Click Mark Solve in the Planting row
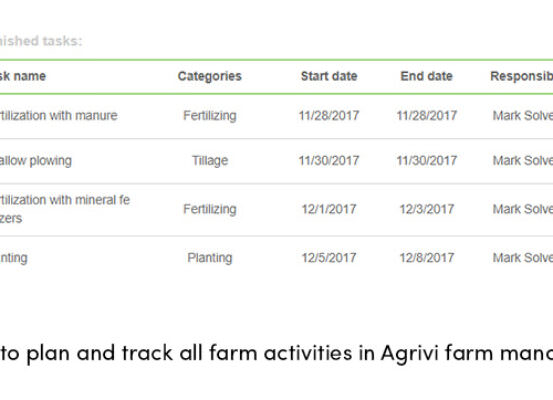 click(523, 258)
